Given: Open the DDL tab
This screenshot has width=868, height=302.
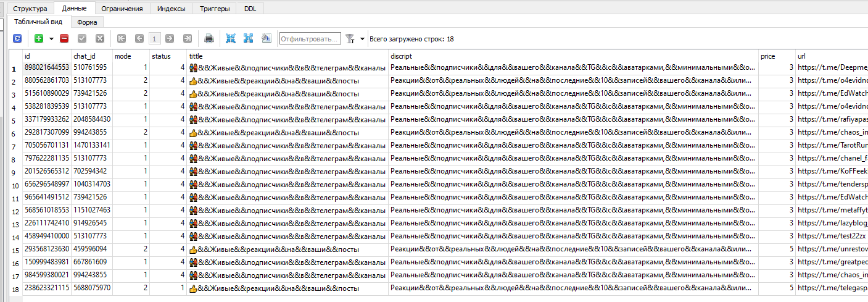Looking at the screenshot, I should 250,9.
